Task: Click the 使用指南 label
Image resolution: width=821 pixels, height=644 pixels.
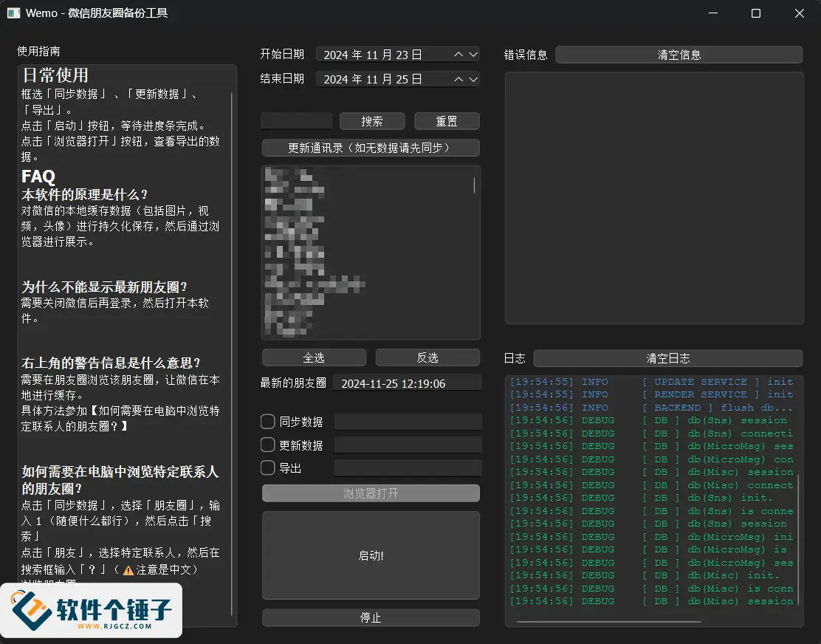Action: [x=38, y=51]
